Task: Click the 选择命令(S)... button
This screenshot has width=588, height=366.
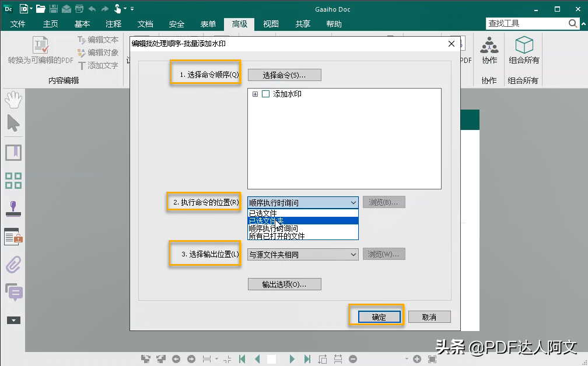Action: [x=284, y=75]
